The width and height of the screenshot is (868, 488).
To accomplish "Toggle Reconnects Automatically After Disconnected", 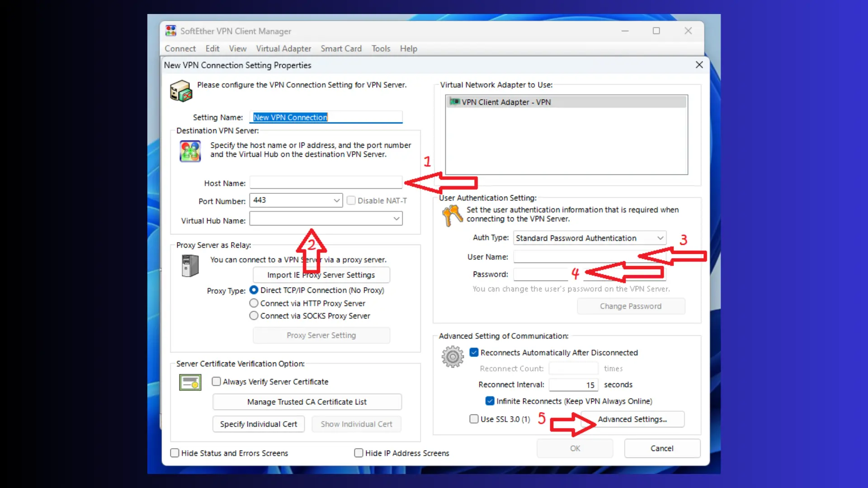I will (x=474, y=352).
